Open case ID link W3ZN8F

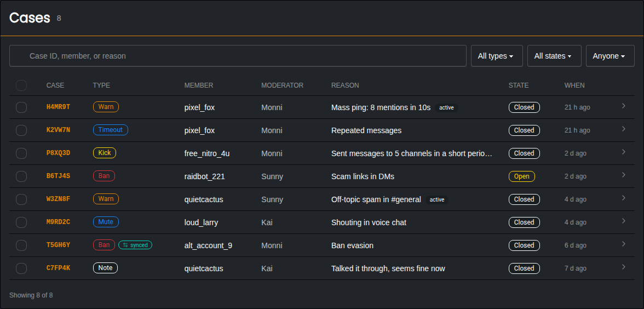[x=58, y=199]
